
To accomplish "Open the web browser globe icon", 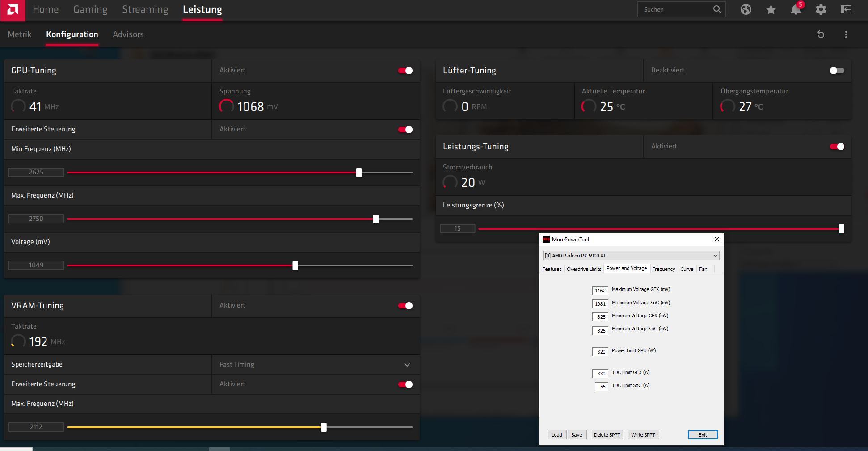I will pos(746,9).
